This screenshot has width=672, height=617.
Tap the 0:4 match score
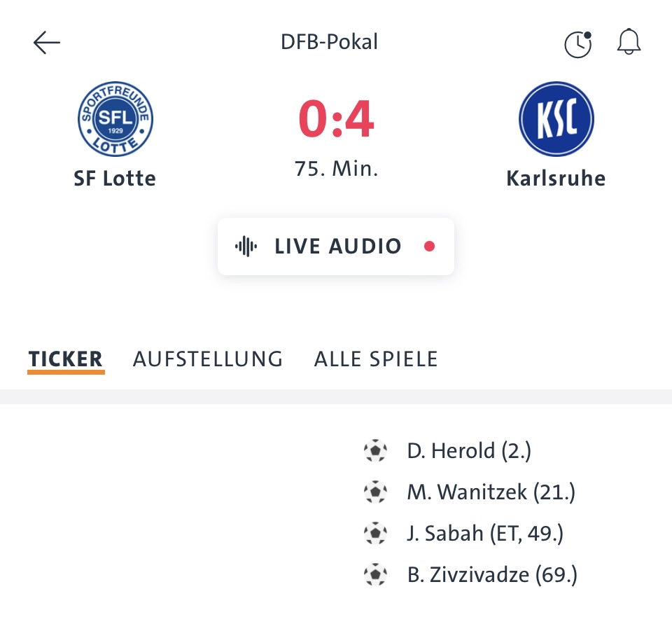[336, 118]
